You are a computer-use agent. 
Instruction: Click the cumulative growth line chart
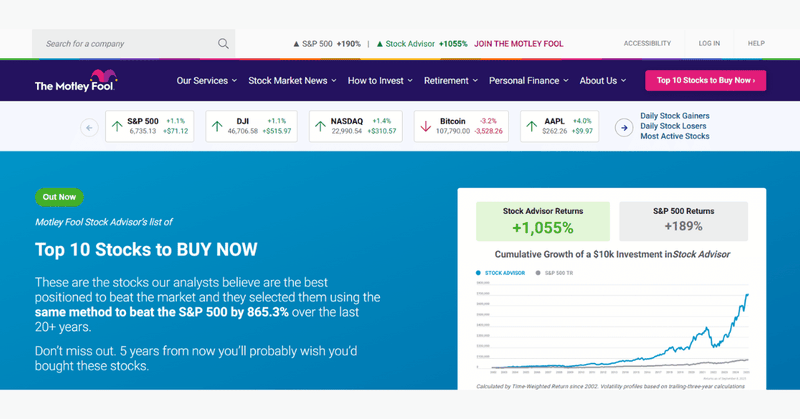pyautogui.click(x=612, y=329)
